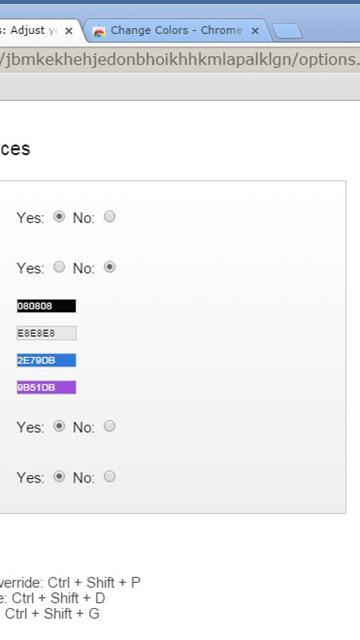Open the purple 9B51DB color field

pos(47,387)
